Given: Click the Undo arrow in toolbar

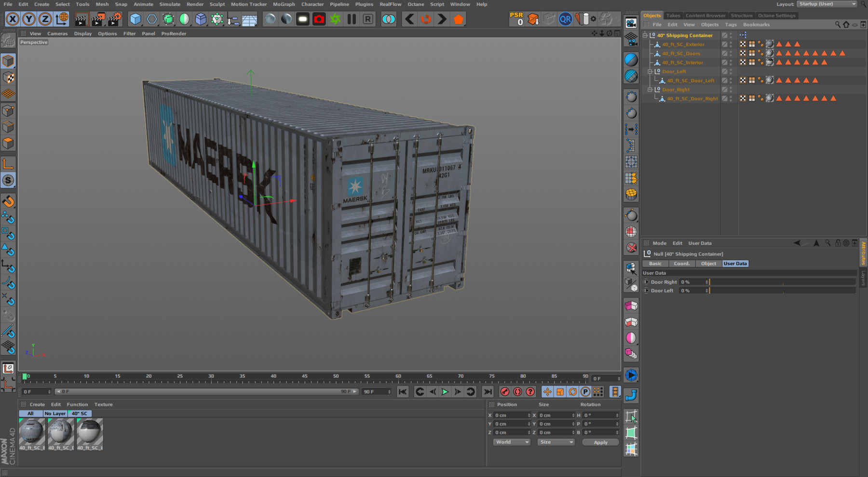Looking at the screenshot, I should (409, 19).
